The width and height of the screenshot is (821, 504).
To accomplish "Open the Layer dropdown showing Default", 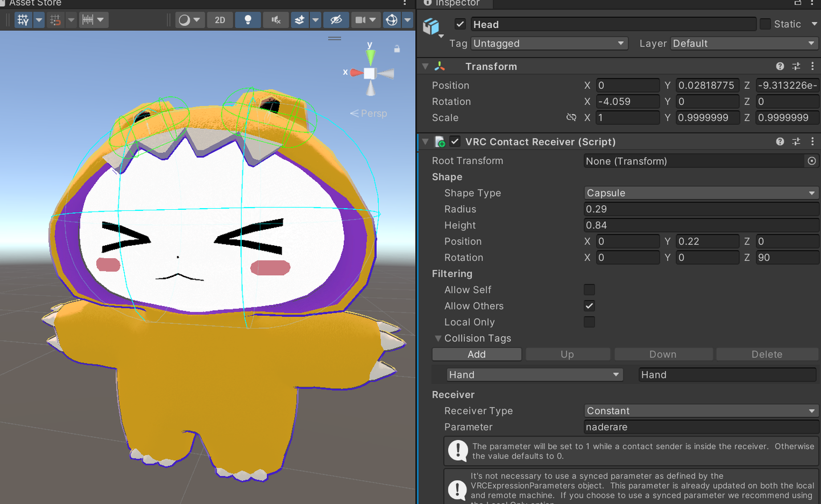I will [x=745, y=43].
